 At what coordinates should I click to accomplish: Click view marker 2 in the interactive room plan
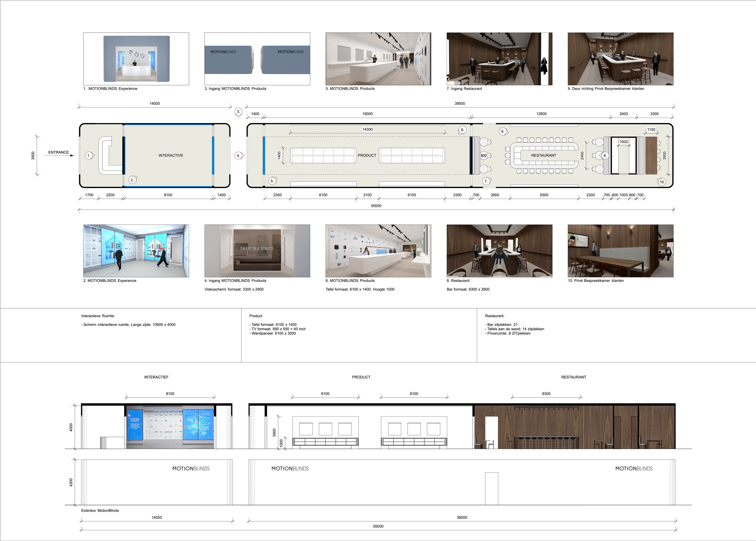(x=132, y=180)
